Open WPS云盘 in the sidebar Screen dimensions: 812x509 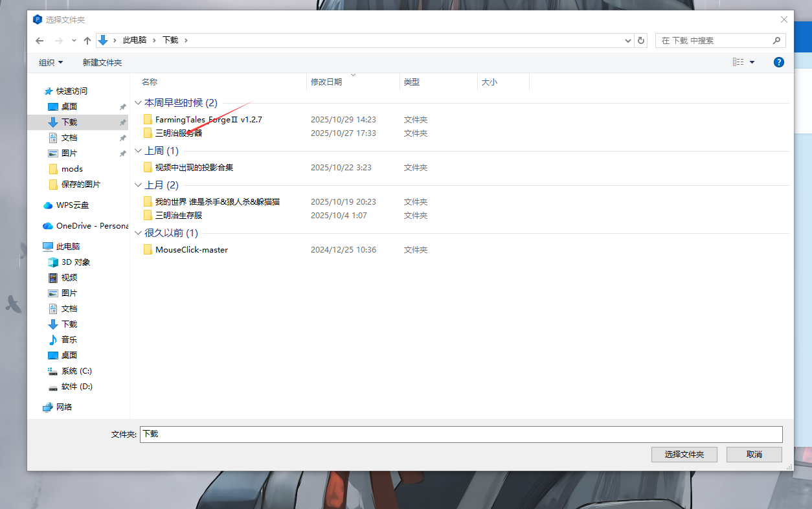pyautogui.click(x=73, y=205)
